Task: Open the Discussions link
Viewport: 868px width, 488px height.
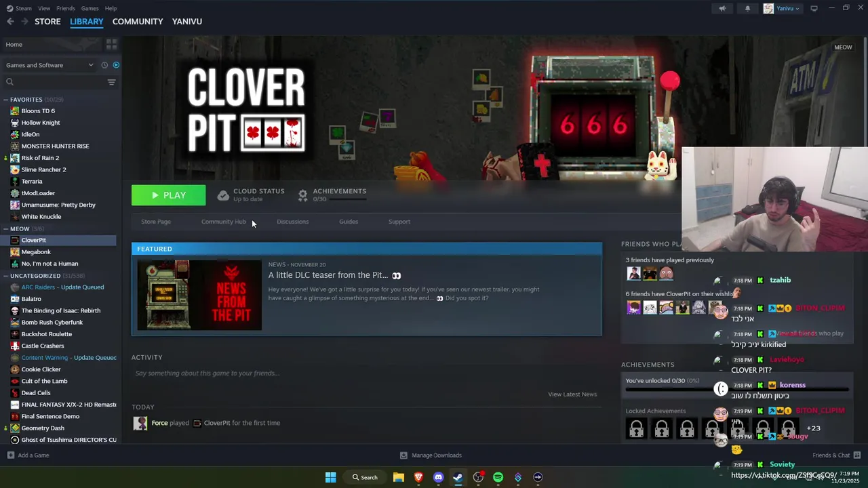Action: tap(292, 222)
